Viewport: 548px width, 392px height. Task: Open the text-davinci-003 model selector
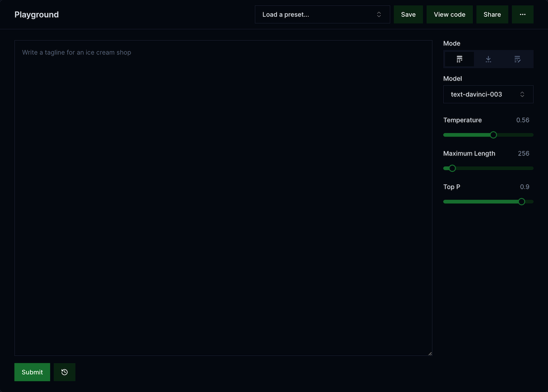(488, 94)
